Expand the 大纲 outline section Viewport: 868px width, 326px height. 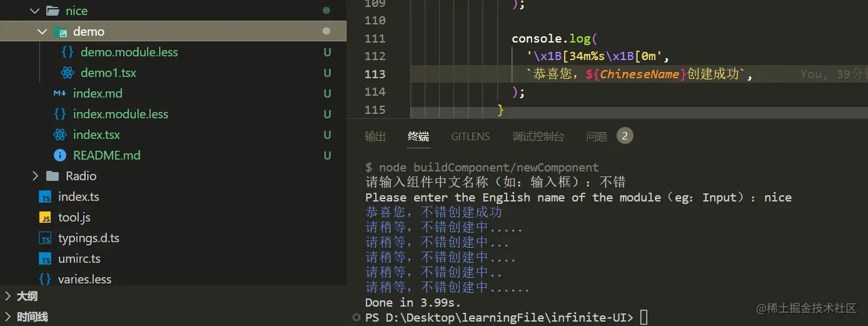click(8, 296)
